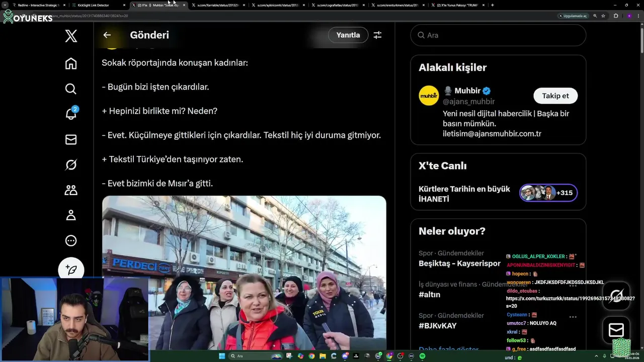Open Muhbir account name link
Viewport: 644px width, 362px height.
pyautogui.click(x=466, y=91)
